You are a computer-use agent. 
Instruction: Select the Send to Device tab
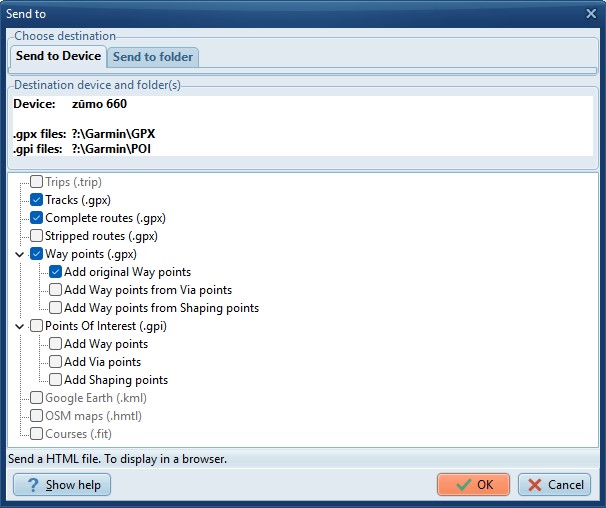[x=58, y=56]
